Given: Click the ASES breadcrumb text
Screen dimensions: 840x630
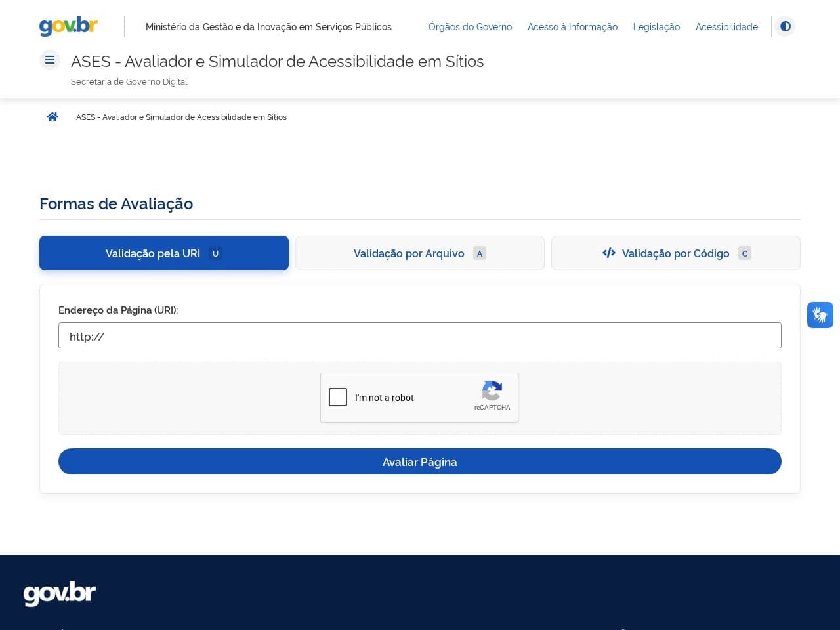Looking at the screenshot, I should tap(181, 117).
